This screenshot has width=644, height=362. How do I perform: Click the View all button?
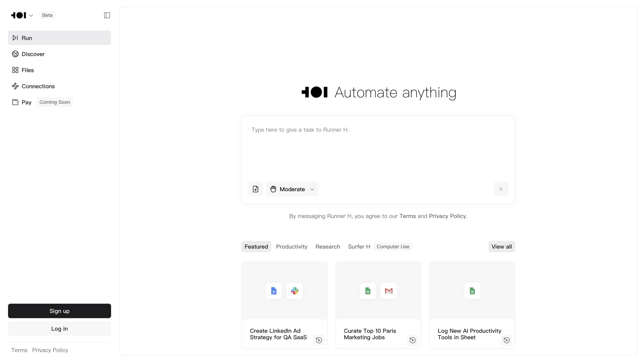pyautogui.click(x=502, y=247)
